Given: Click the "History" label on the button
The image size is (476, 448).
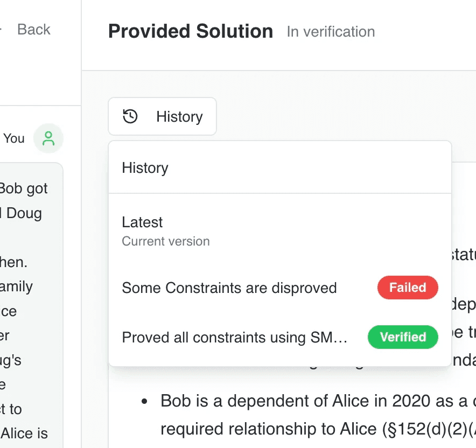Looking at the screenshot, I should [179, 116].
